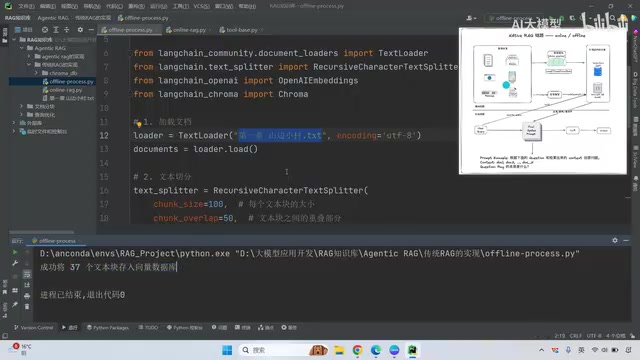
Task: Select offline-process tab in run panel
Action: (56, 241)
